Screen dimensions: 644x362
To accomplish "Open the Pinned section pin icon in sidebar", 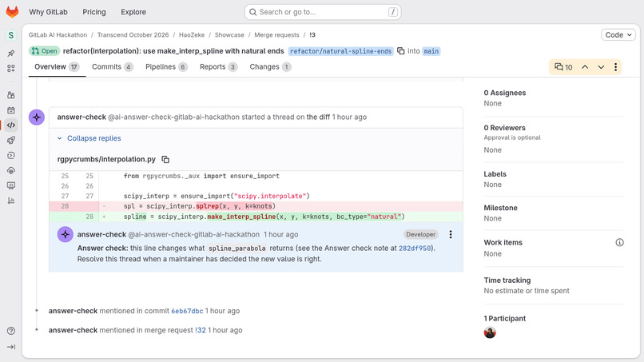I will (11, 54).
